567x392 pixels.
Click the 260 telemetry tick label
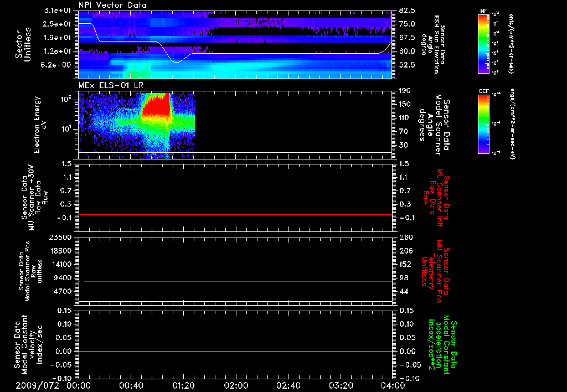point(405,237)
